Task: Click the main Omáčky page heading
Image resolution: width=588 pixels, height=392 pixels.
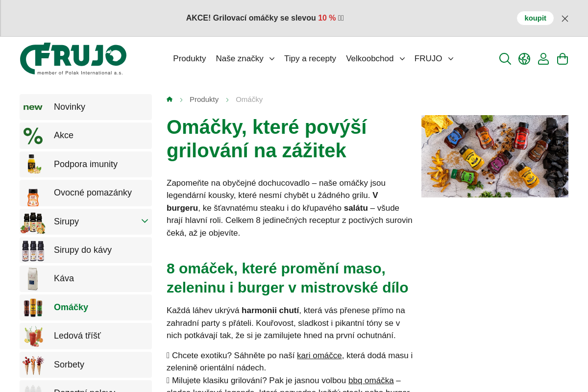Action: [267, 139]
